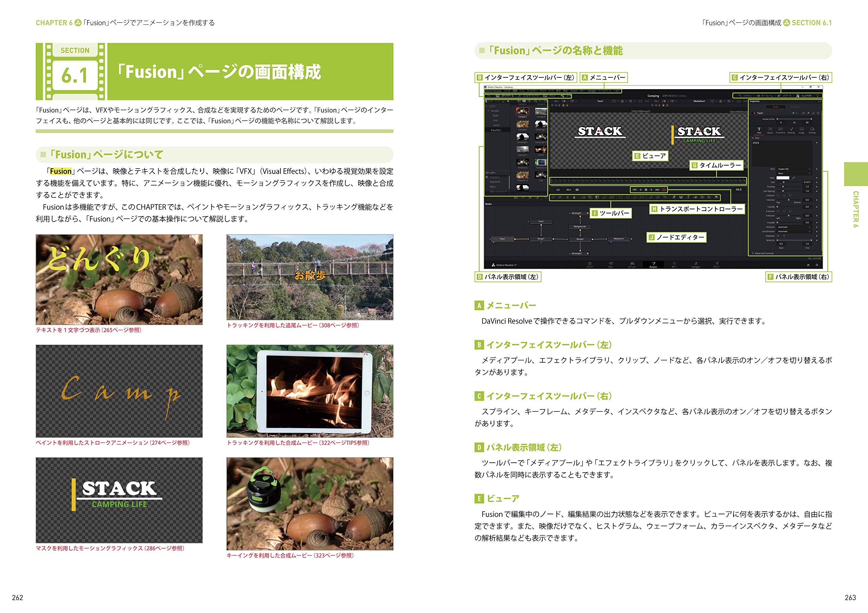Click the home project manager icon

coord(808,265)
